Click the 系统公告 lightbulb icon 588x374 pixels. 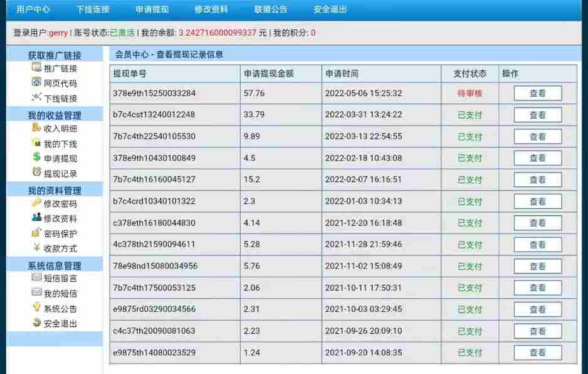(x=36, y=307)
